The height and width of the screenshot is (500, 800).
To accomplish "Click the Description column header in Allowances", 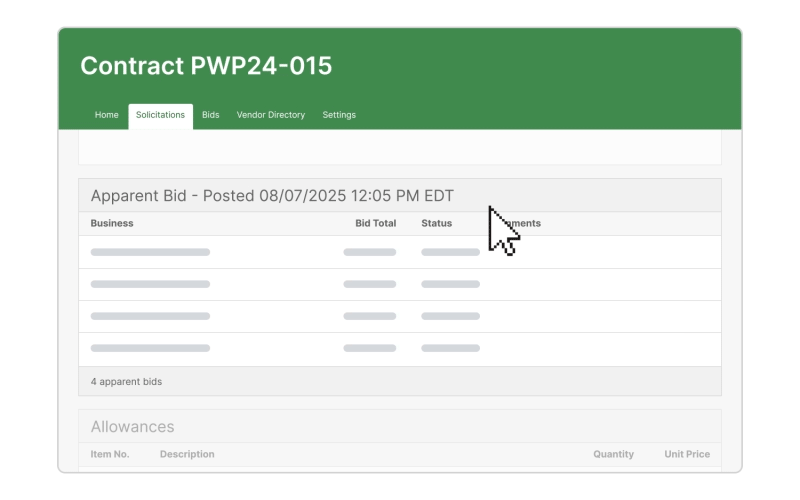I will 187,454.
